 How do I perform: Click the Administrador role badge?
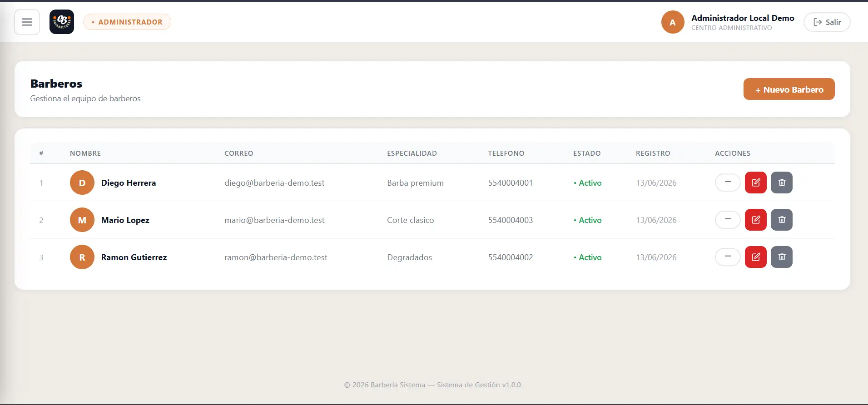pyautogui.click(x=127, y=22)
